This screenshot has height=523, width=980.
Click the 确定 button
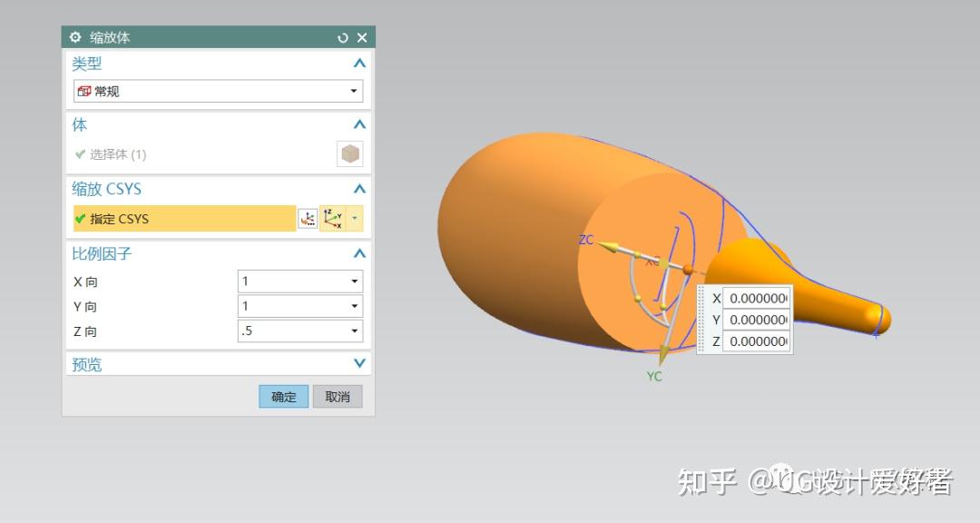click(x=284, y=397)
